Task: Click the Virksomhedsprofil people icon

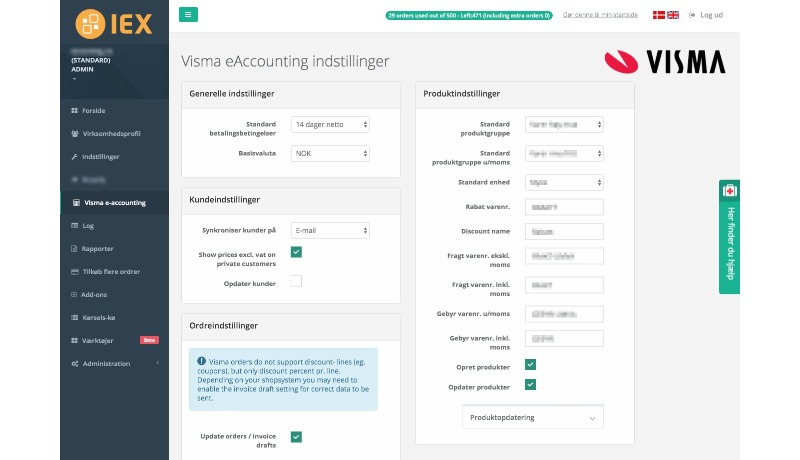Action: click(x=74, y=134)
